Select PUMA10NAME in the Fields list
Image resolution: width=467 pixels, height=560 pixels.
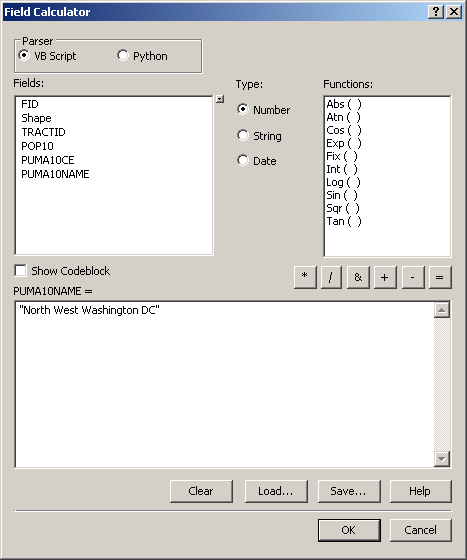click(55, 174)
